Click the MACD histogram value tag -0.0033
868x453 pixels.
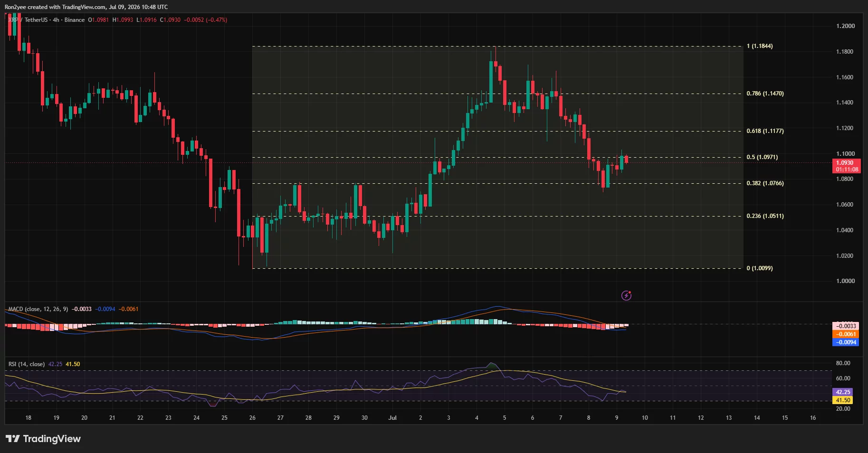tap(846, 326)
